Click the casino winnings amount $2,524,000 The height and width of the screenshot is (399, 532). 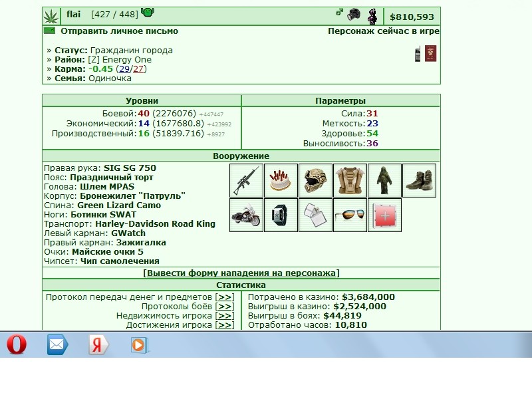coord(360,307)
